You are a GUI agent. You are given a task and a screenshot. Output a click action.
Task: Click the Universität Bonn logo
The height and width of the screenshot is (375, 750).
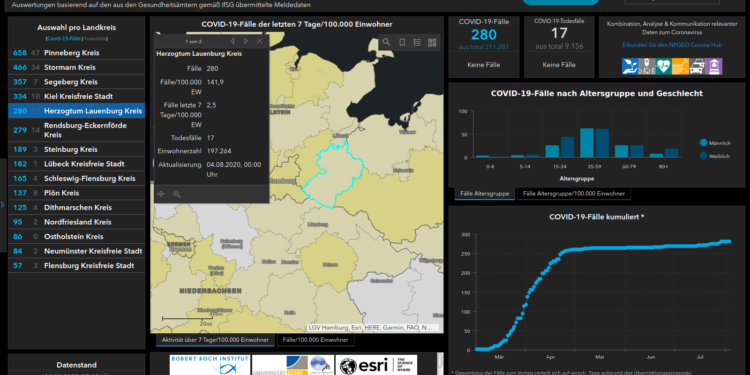coord(292,365)
